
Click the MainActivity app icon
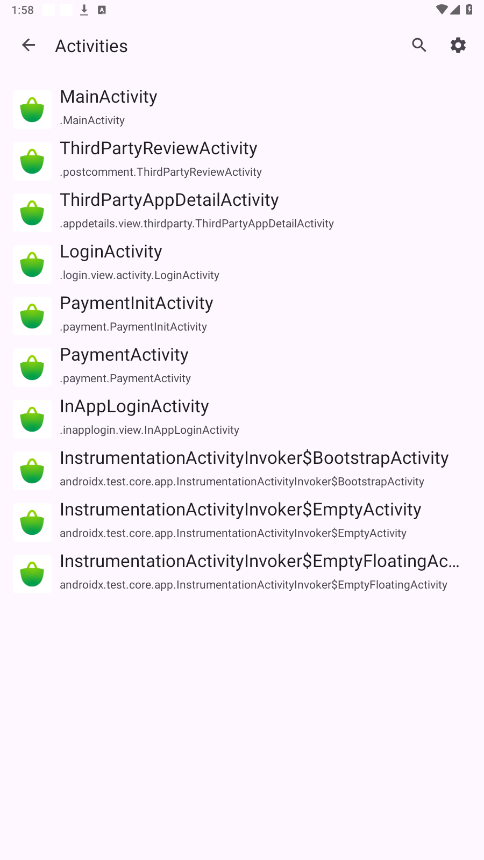click(32, 109)
